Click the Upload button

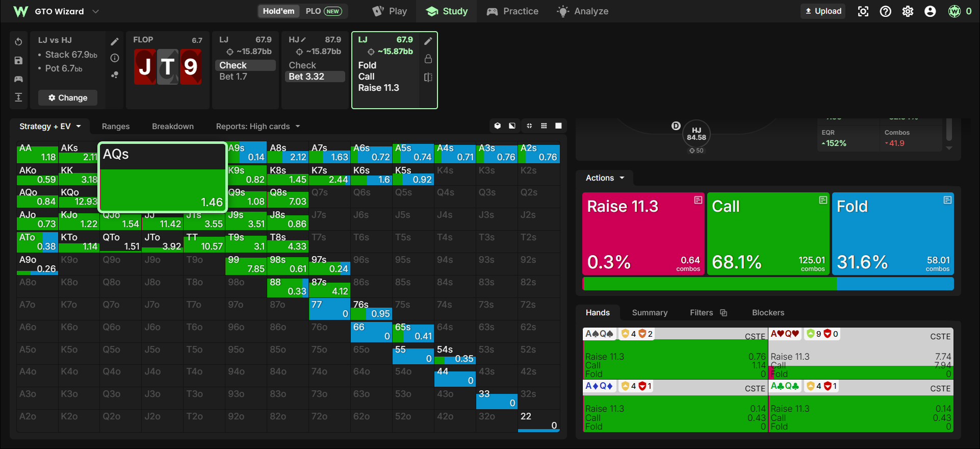pyautogui.click(x=823, y=11)
